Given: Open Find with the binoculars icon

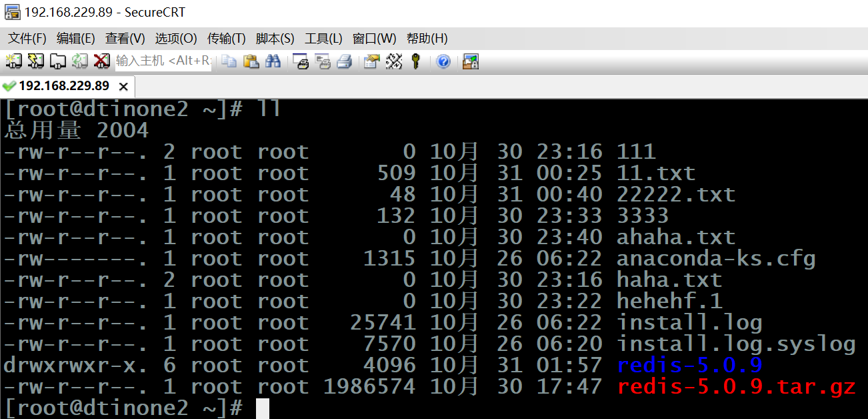Looking at the screenshot, I should click(x=273, y=61).
